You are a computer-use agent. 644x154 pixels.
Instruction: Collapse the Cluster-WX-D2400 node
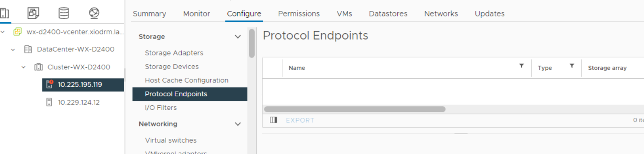point(23,67)
